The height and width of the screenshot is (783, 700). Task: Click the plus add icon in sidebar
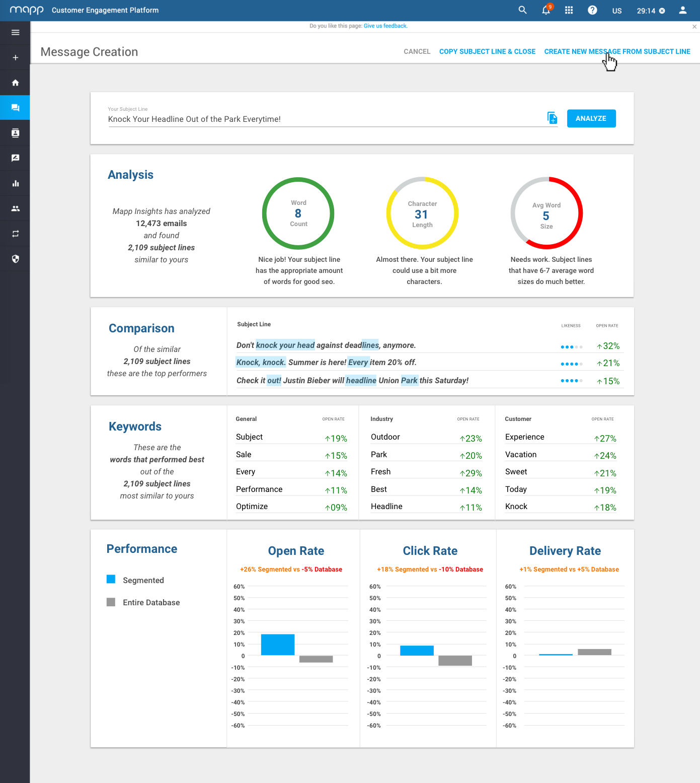pyautogui.click(x=15, y=58)
